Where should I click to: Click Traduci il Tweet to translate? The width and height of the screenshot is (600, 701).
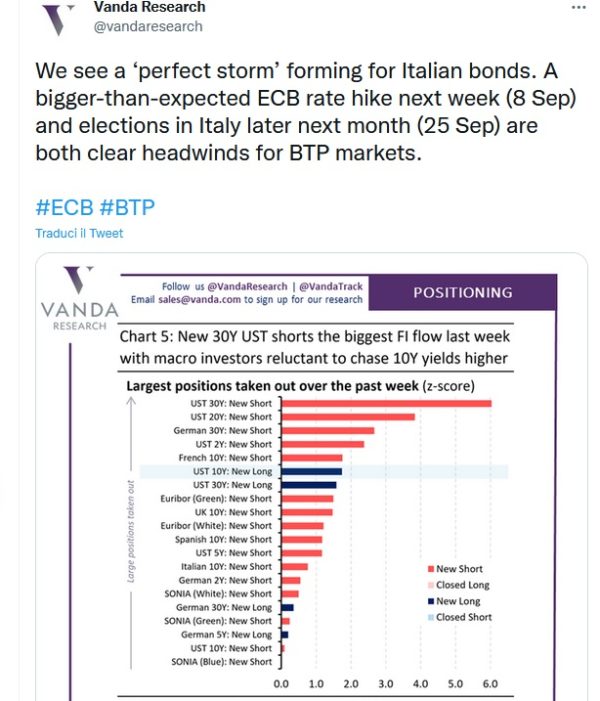tap(79, 233)
